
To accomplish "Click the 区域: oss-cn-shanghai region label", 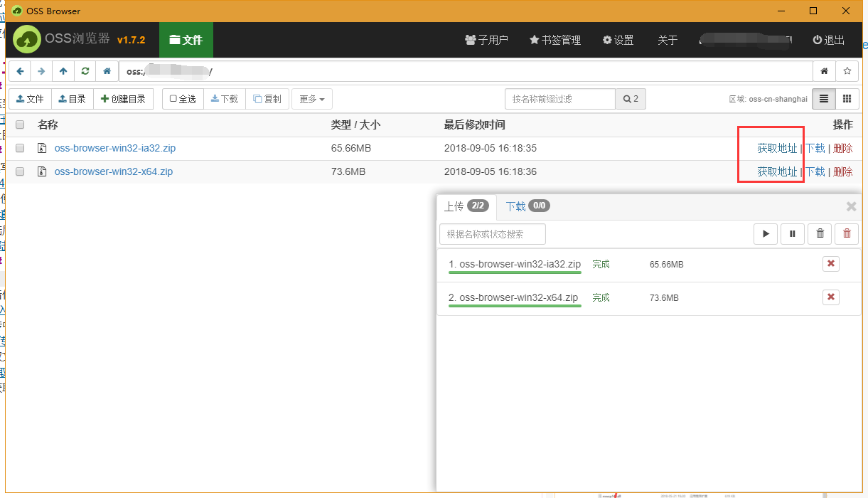I will (768, 99).
